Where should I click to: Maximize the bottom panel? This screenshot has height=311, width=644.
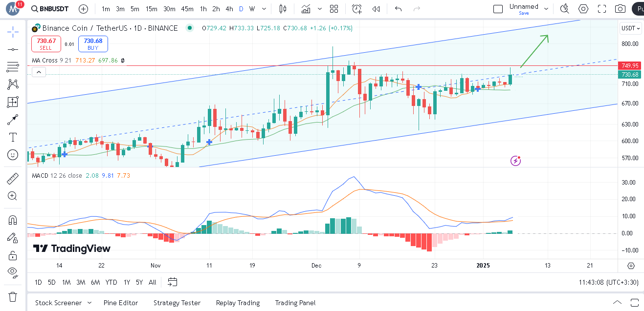(635, 302)
